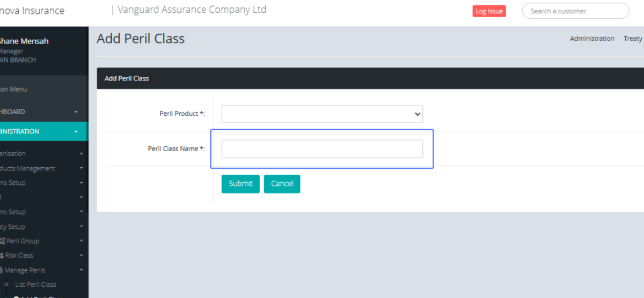Screen dimensions: 644x298
Task: Submit the peril class form
Action: coord(240,184)
